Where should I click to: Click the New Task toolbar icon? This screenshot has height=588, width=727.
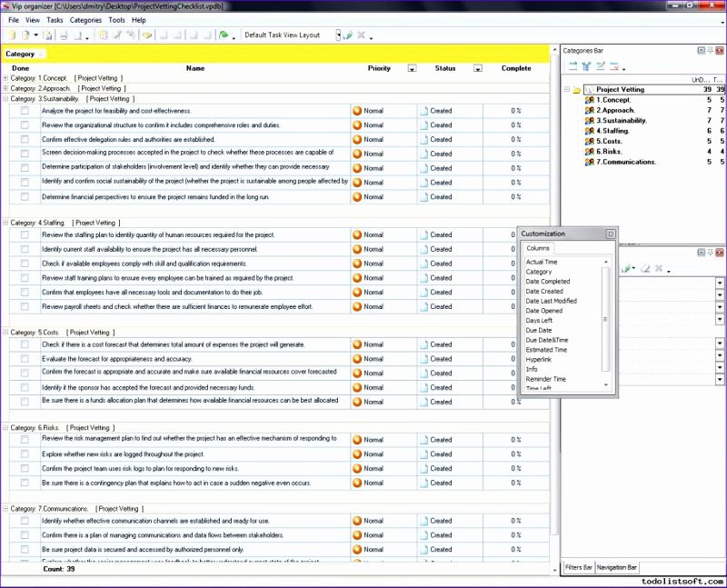pyautogui.click(x=9, y=35)
